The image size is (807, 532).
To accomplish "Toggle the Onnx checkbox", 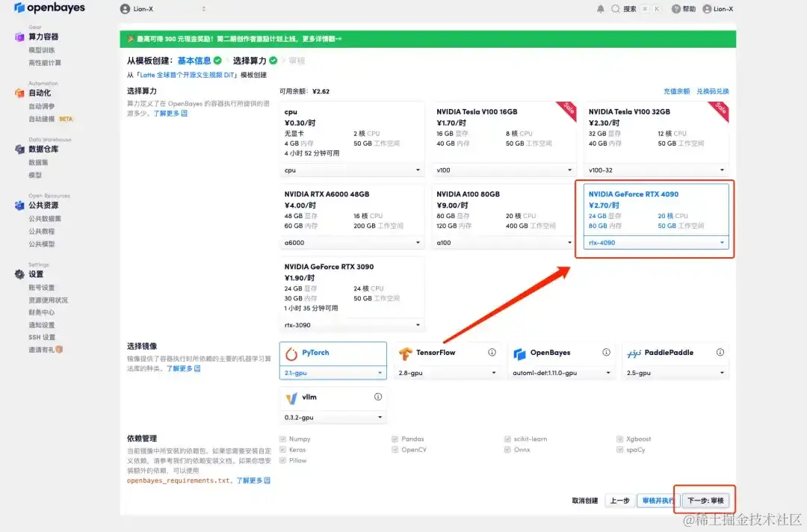I will point(507,450).
